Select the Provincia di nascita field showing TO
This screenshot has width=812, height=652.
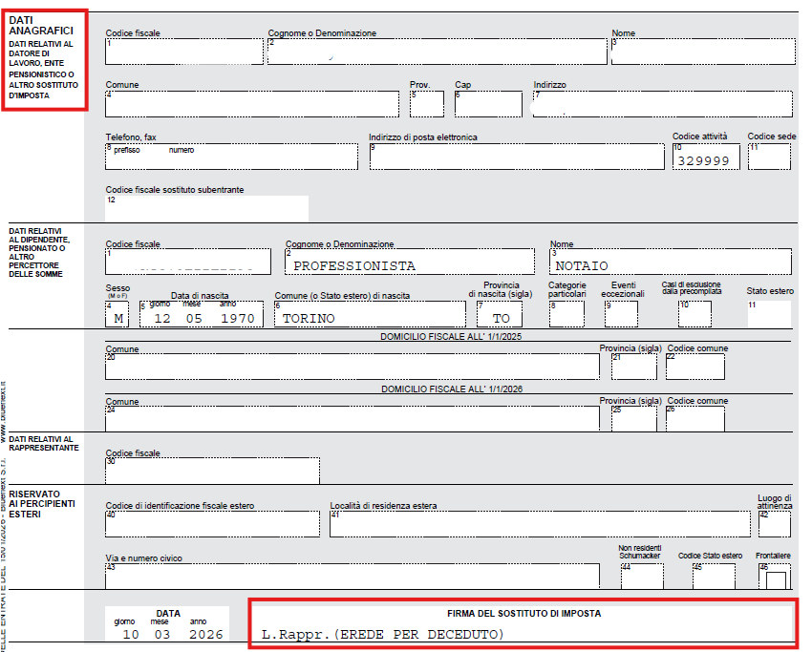(x=500, y=314)
